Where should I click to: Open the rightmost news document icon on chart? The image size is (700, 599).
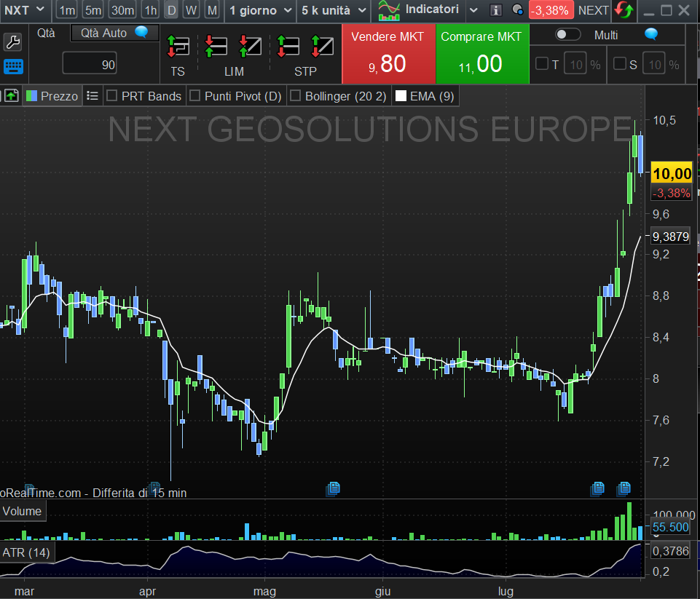(624, 488)
